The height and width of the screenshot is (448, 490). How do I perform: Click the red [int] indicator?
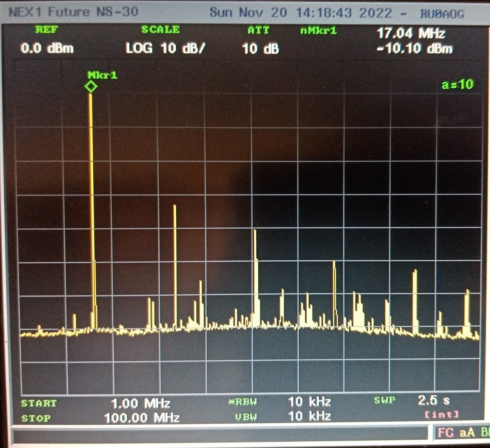coord(442,415)
